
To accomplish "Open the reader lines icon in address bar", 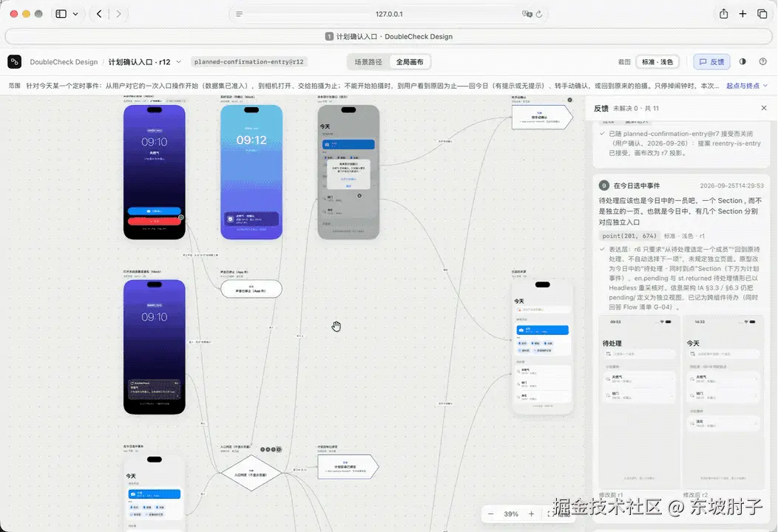I will point(239,14).
